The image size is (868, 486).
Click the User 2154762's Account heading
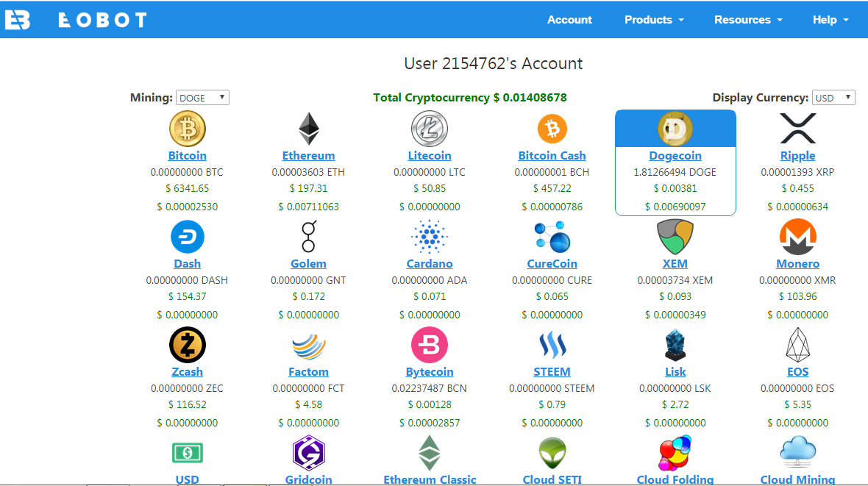click(494, 64)
